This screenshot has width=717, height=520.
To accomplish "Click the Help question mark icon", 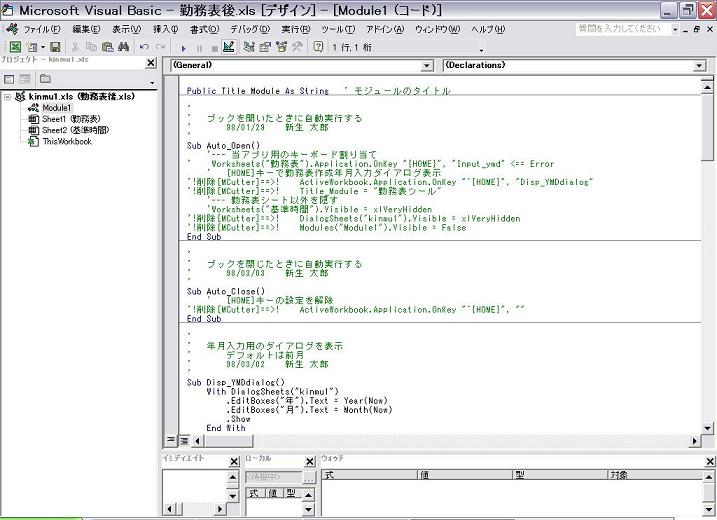I will (x=318, y=47).
